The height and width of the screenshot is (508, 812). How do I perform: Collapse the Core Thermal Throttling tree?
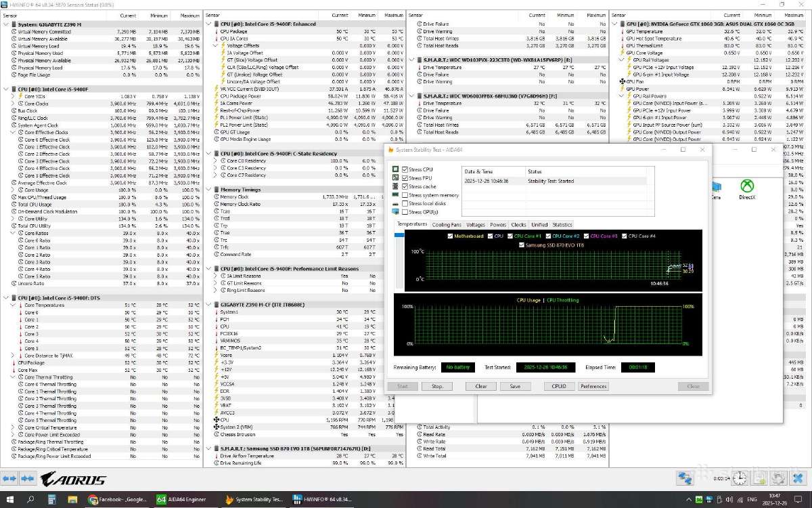(14, 377)
